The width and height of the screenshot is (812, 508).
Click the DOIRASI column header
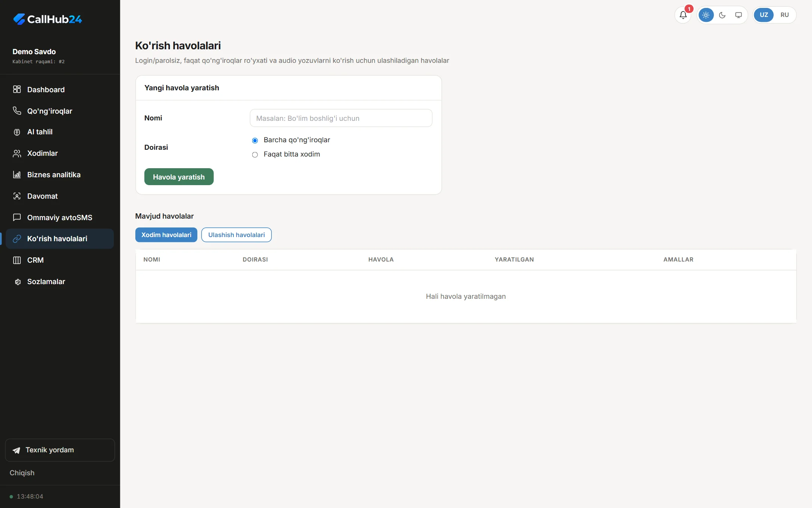255,260
